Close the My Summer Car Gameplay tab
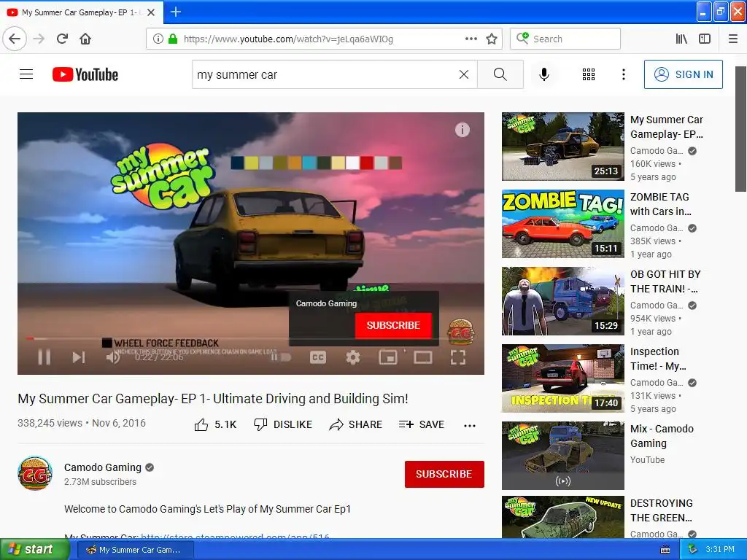747x560 pixels. (x=151, y=12)
